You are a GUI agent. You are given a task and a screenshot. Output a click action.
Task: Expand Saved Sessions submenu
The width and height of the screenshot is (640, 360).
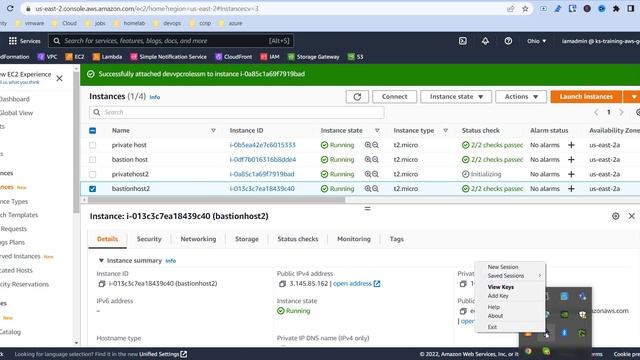pyautogui.click(x=510, y=276)
